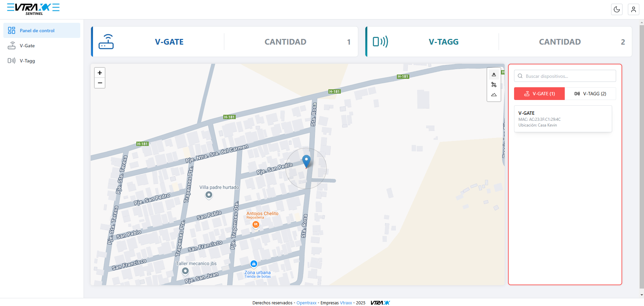Click the Antojos Chelito restaurant pin
Viewport: 644px width, 306px height.
256,225
